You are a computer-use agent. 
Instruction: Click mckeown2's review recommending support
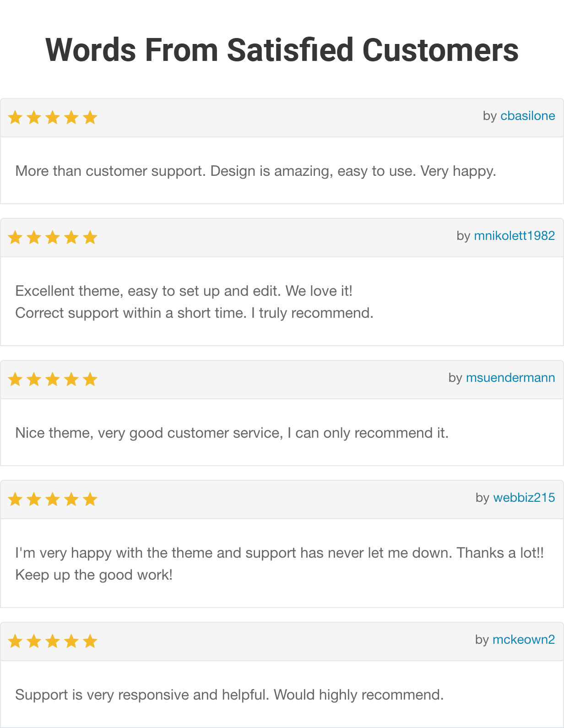click(x=229, y=694)
